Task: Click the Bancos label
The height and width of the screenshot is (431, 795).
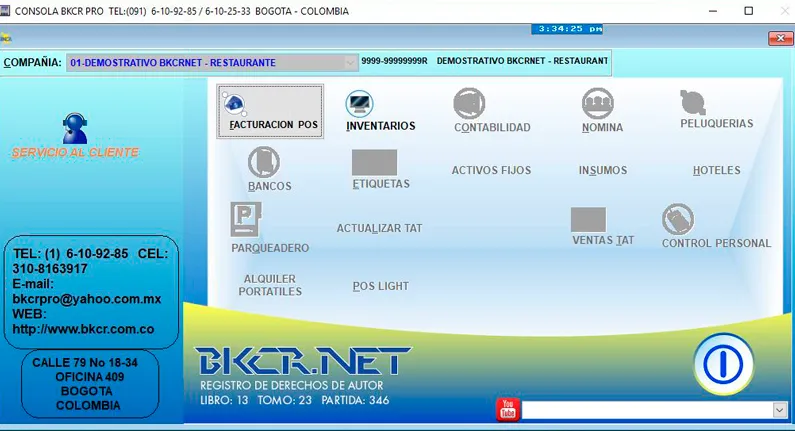Action: click(x=270, y=186)
